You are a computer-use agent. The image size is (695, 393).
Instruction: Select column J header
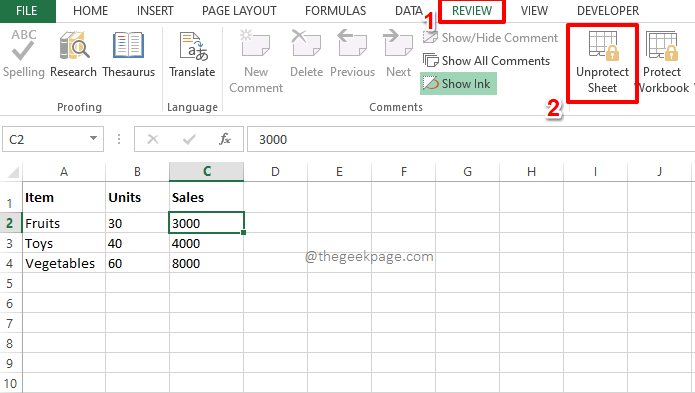(660, 172)
